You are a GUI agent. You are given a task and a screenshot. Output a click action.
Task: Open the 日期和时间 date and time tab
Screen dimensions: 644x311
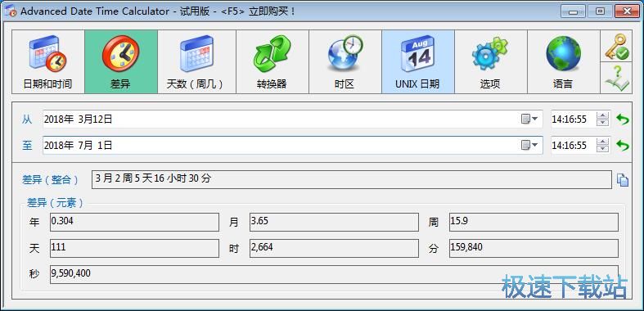[48, 61]
